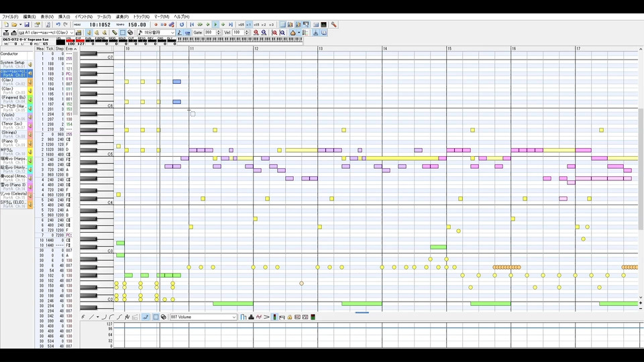Select the pencil draw tool

(x=115, y=32)
